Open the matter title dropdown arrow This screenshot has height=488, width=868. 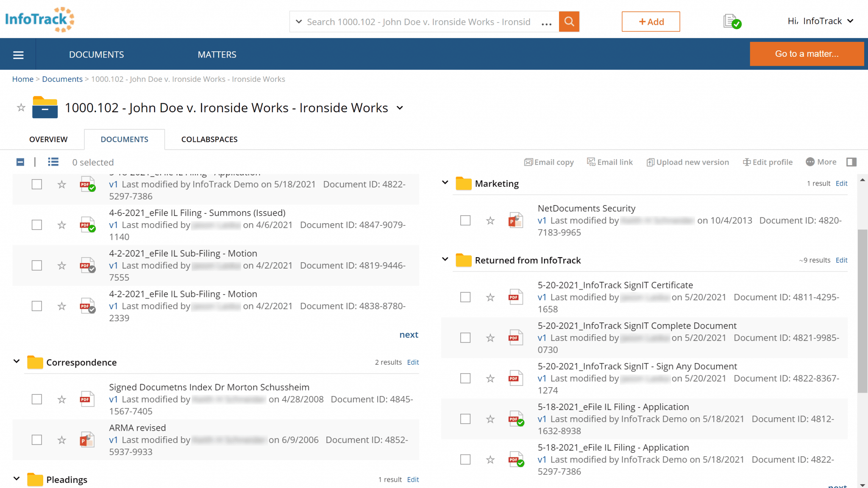[399, 108]
